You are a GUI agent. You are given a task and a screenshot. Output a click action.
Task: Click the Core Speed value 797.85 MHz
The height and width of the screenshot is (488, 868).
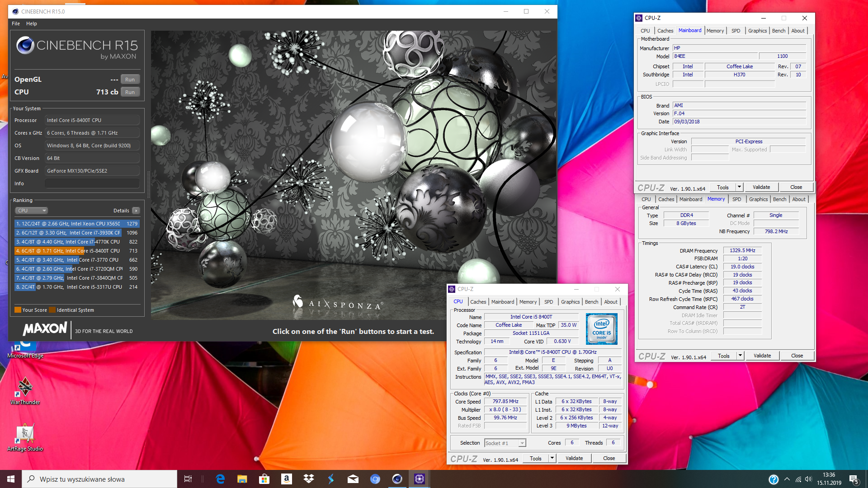tap(505, 401)
